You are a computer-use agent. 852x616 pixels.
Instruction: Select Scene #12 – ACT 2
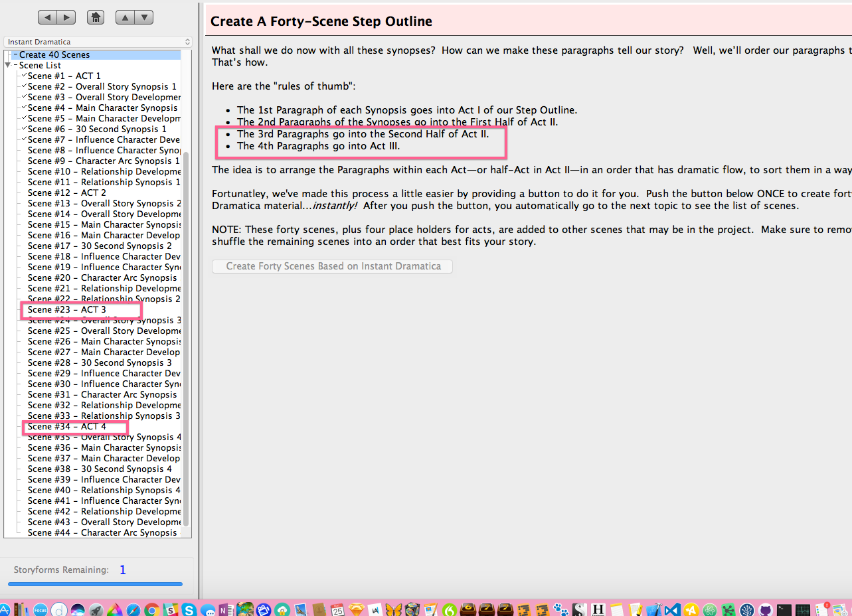point(67,193)
